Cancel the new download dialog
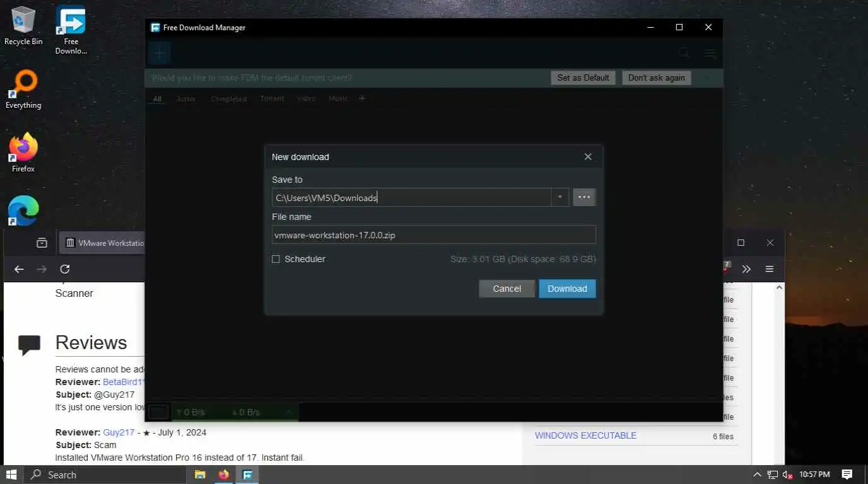The image size is (868, 484). pos(507,289)
